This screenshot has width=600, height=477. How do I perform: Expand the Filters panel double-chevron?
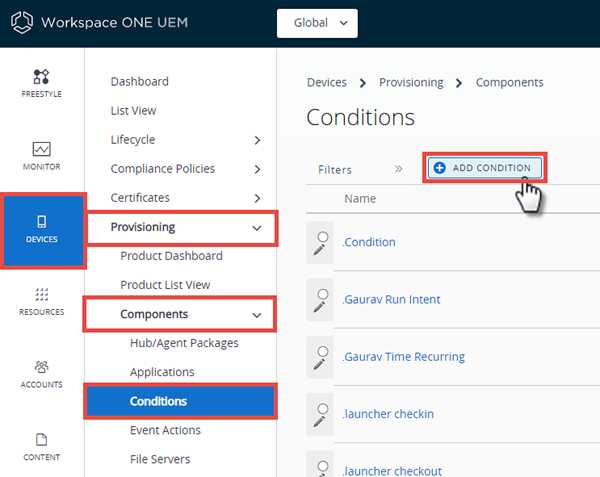point(398,169)
